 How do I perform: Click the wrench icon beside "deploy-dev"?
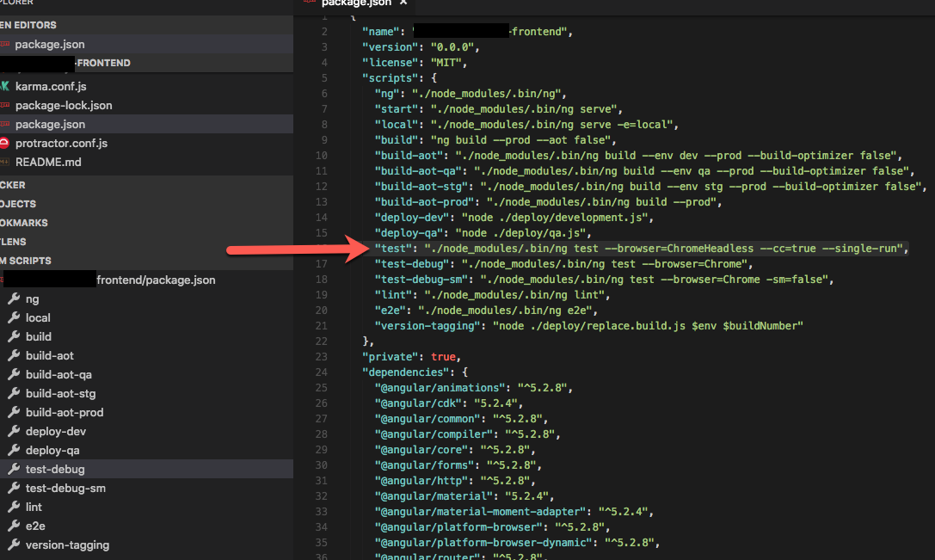pos(15,431)
